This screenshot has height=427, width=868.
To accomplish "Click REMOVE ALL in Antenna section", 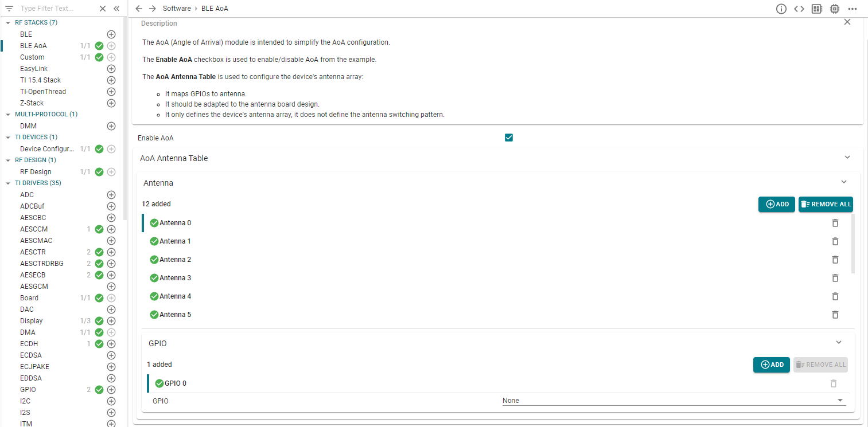I will coord(826,204).
